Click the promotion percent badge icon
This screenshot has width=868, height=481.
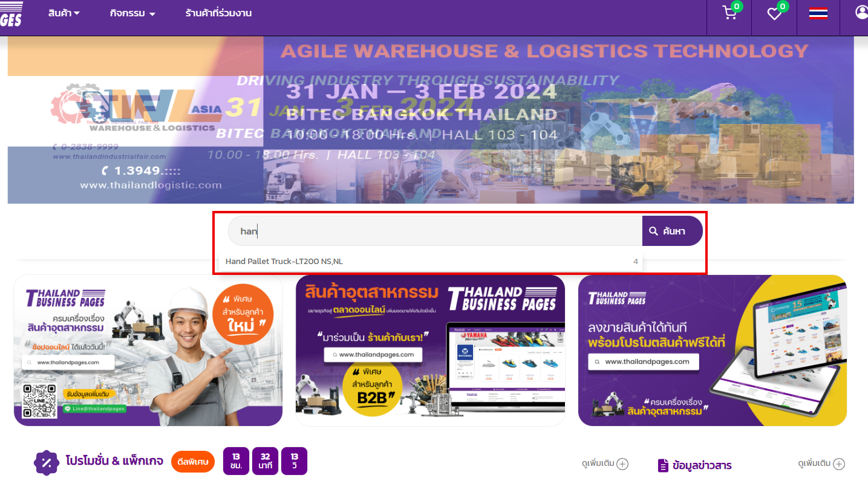[x=46, y=463]
